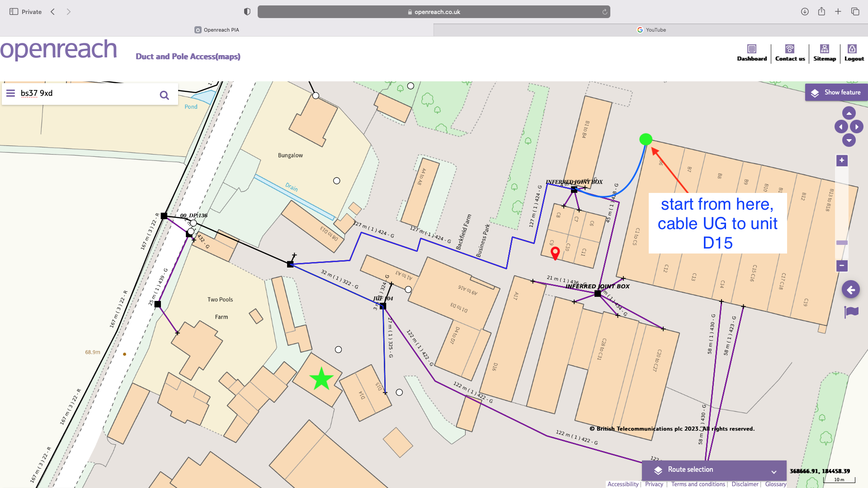Open the Dashboard page
This screenshot has width=868, height=488.
752,53
